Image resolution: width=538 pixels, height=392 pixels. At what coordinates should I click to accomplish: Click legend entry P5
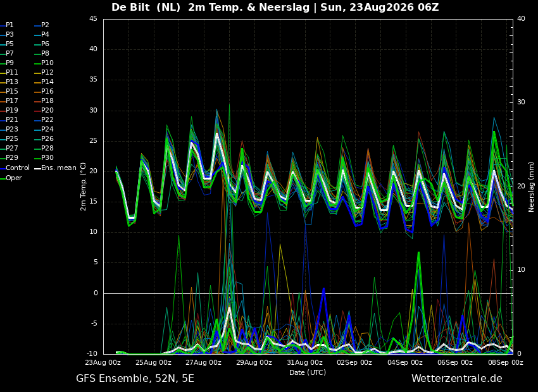click(x=9, y=44)
